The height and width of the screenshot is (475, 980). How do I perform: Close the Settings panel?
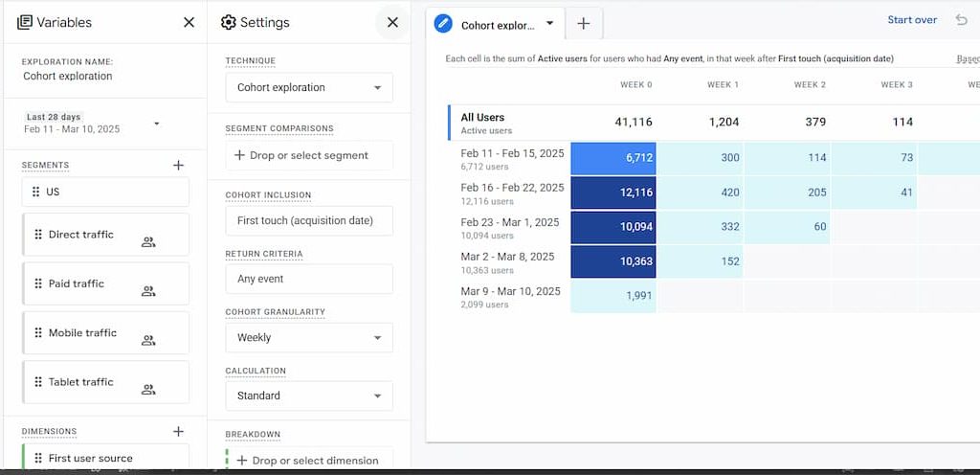392,22
